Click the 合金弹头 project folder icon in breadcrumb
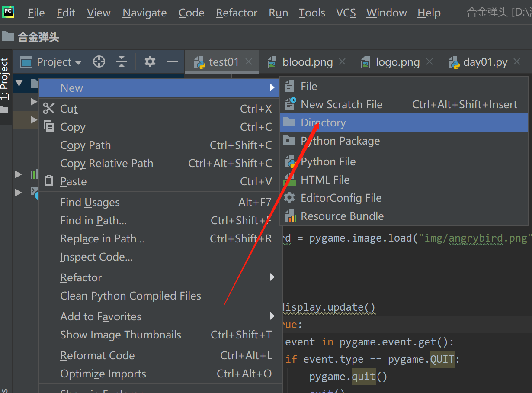The height and width of the screenshot is (393, 532). click(8, 36)
